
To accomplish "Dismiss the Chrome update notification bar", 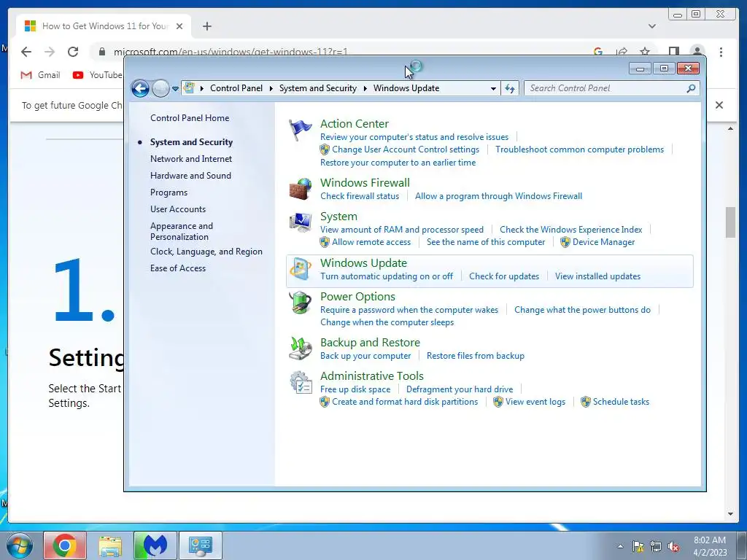I will (x=719, y=105).
